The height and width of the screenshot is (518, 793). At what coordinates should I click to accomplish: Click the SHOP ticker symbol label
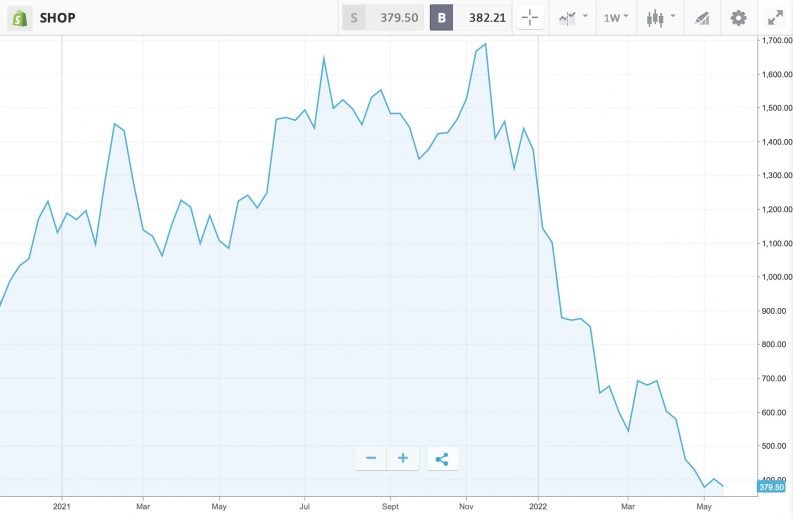click(x=57, y=18)
